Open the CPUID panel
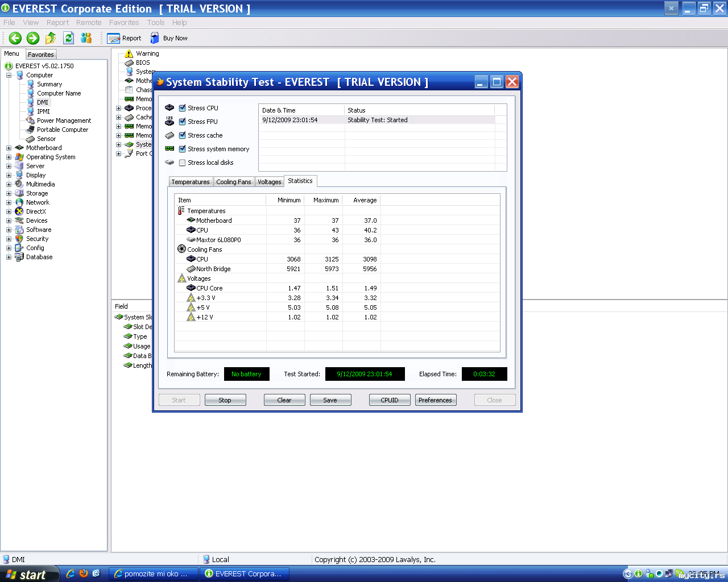Screen dimensions: 728x582 390,400
